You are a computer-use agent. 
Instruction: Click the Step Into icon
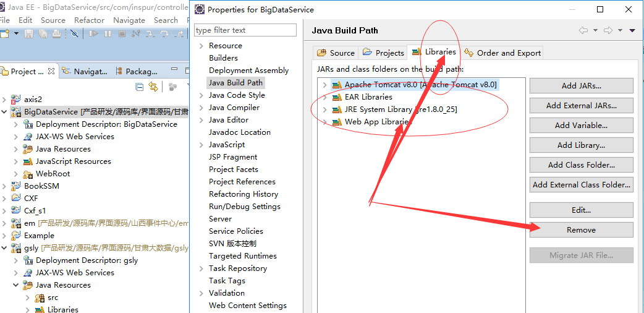(x=150, y=34)
